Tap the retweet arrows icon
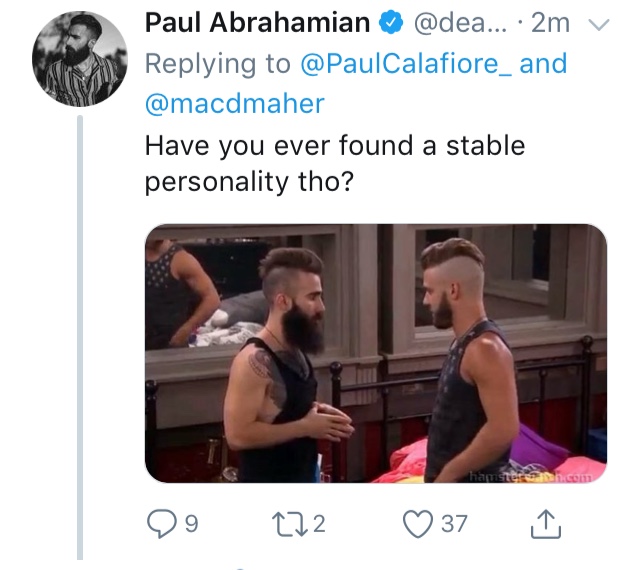640x570 pixels. click(290, 524)
